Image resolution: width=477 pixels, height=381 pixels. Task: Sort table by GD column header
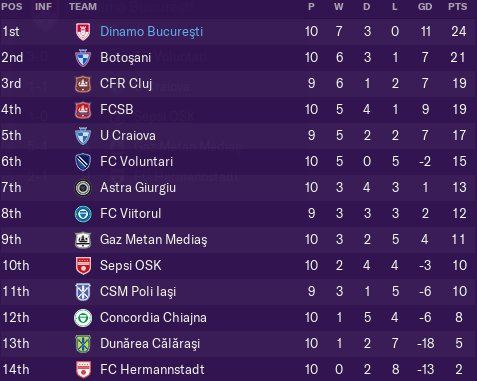(425, 7)
